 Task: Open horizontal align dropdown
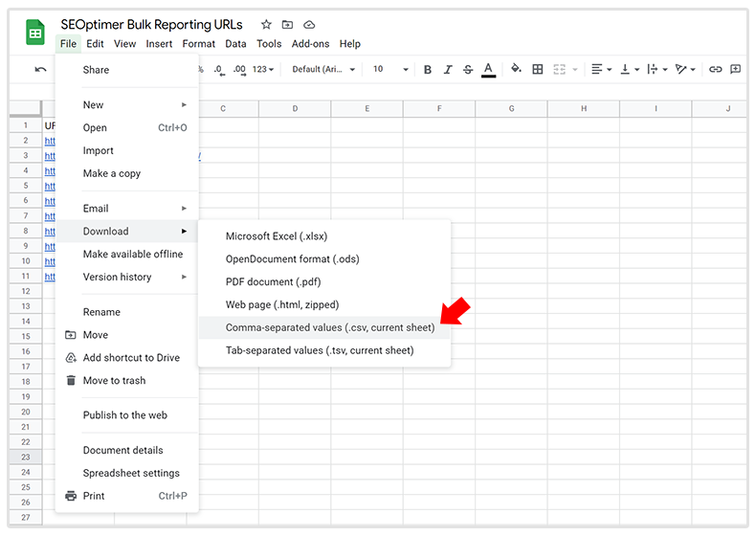click(x=601, y=70)
